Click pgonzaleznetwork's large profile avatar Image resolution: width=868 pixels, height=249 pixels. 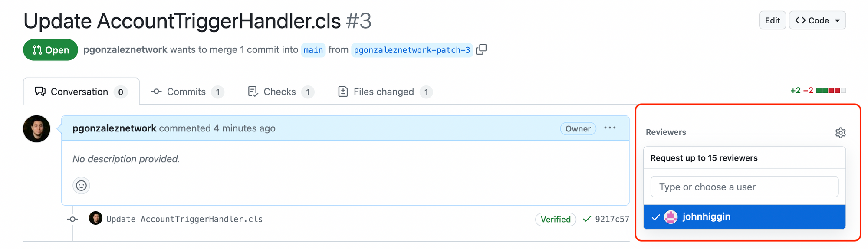(36, 129)
